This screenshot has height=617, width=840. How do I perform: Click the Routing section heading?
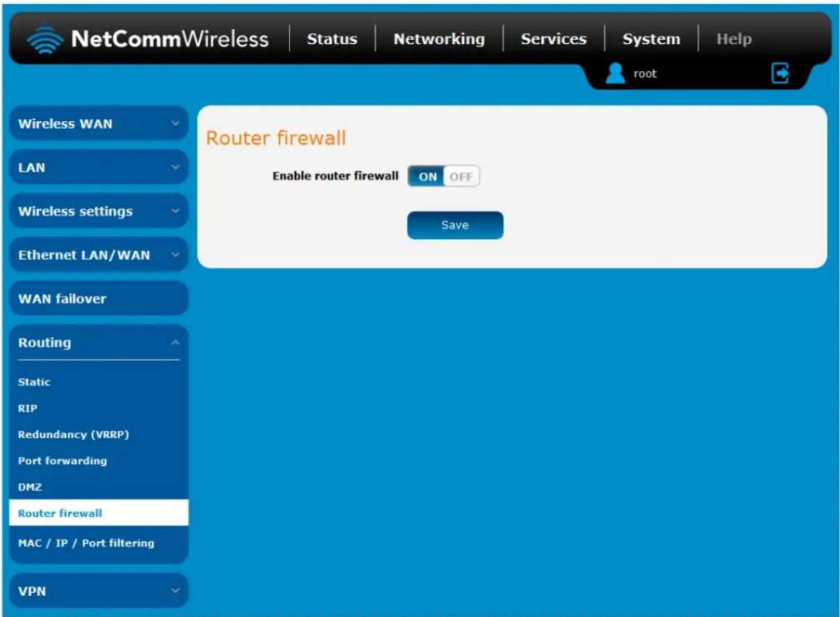(45, 343)
